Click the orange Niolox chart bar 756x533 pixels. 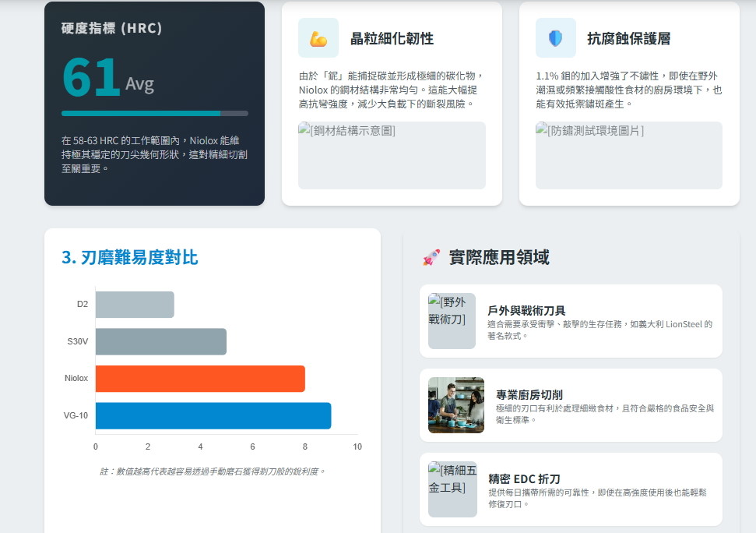pos(200,379)
